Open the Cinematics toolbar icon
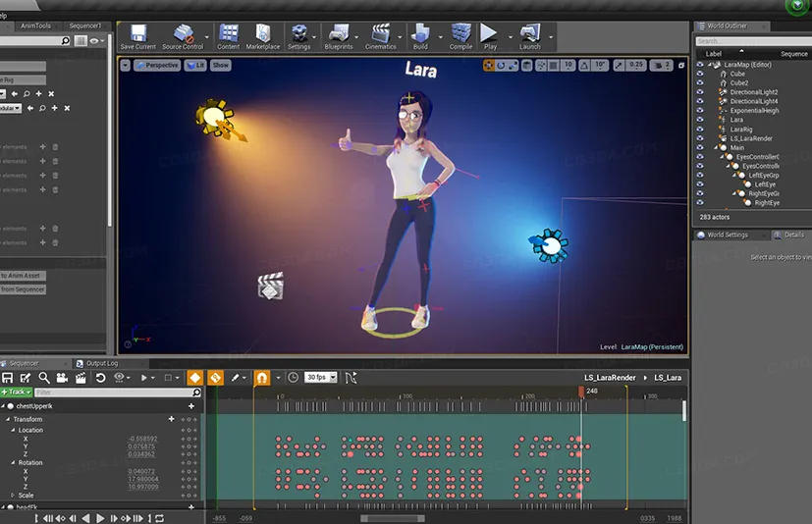 381,36
